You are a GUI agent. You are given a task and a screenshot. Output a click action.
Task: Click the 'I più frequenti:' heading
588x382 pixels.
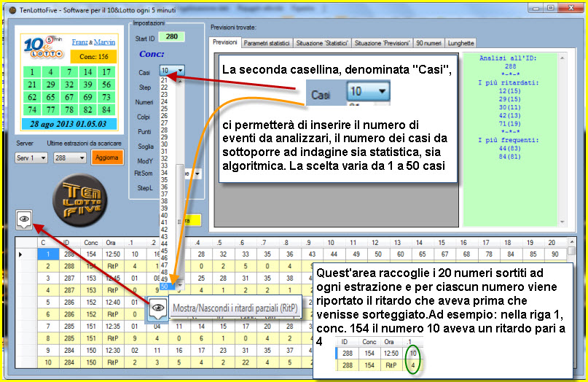[509, 140]
